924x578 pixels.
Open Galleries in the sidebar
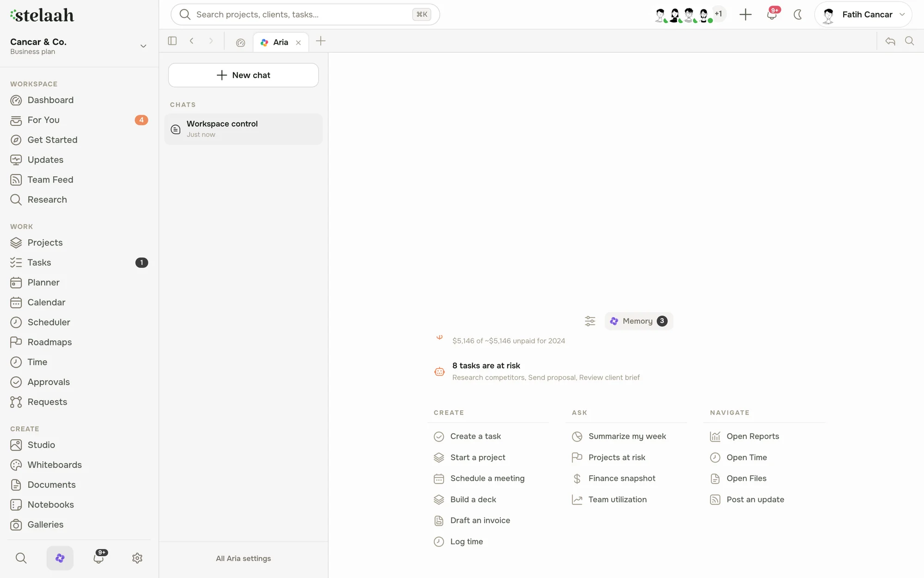coord(79,524)
